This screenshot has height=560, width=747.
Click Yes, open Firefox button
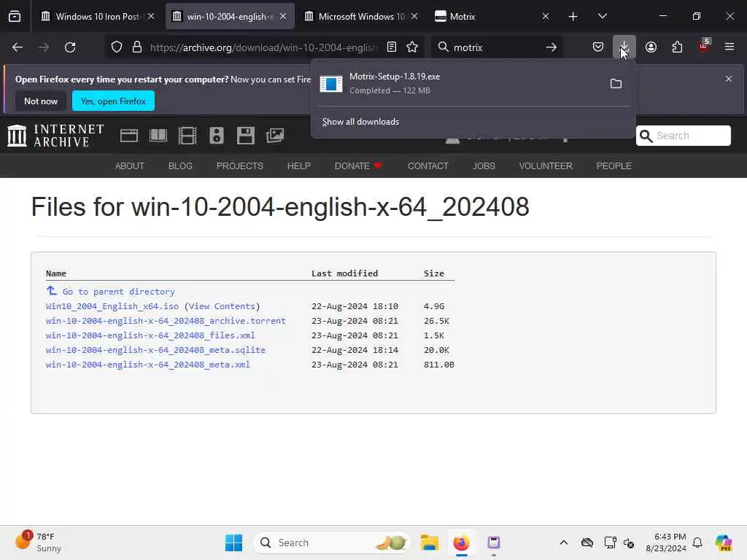point(113,101)
